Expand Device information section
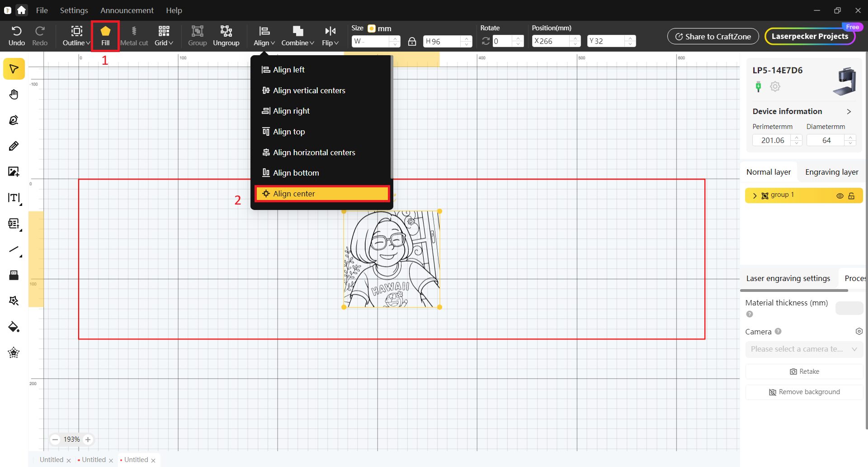Image resolution: width=868 pixels, height=467 pixels. pos(849,111)
